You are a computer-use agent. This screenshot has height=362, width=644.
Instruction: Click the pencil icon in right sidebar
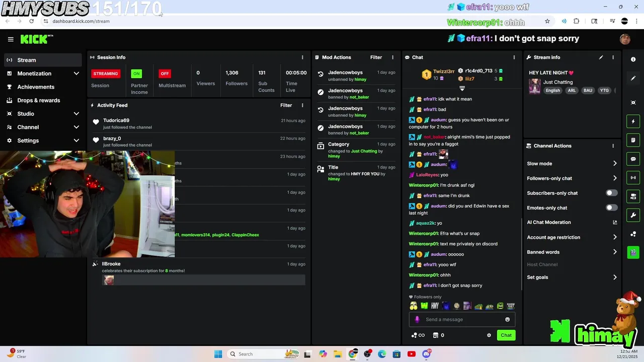[633, 78]
